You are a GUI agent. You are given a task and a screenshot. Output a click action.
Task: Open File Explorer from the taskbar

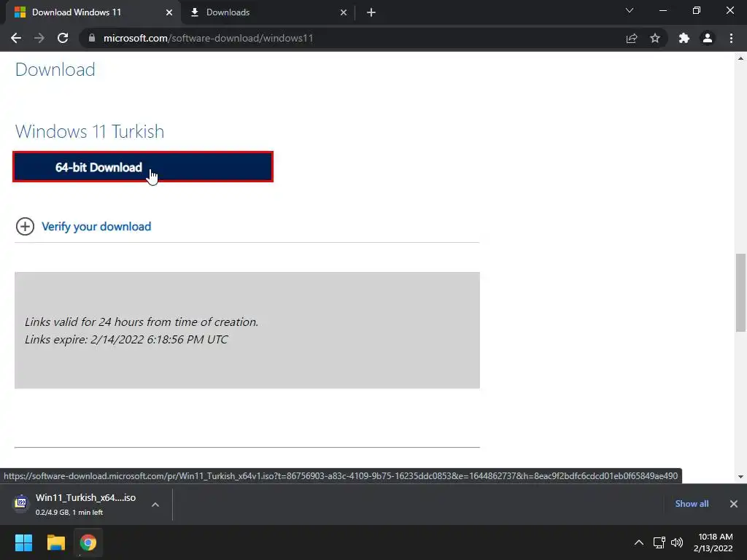pos(55,542)
